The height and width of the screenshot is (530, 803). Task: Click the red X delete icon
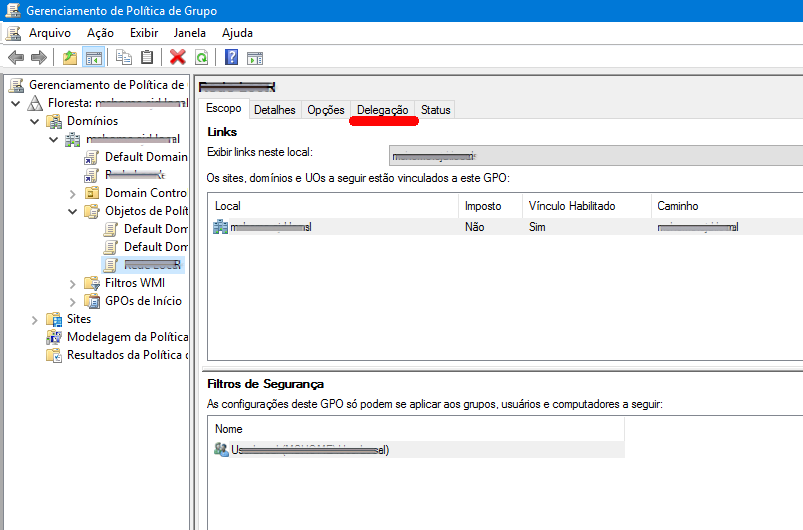pos(178,57)
